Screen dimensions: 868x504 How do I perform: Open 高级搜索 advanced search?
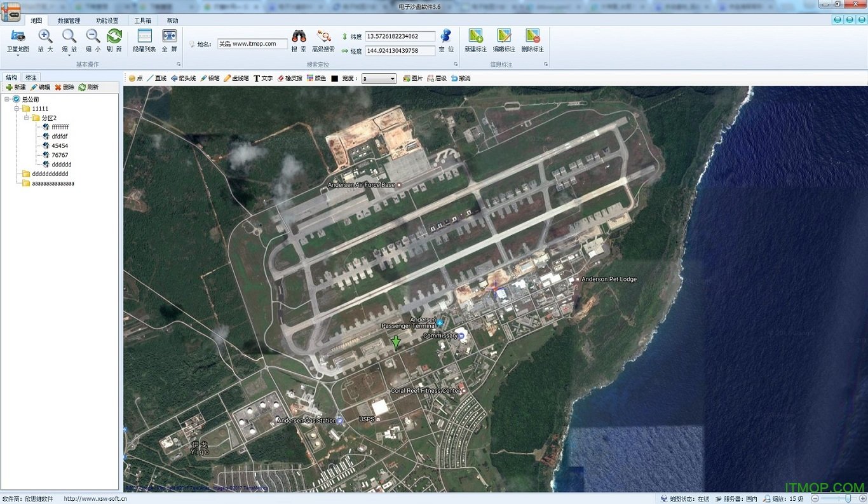(x=323, y=41)
